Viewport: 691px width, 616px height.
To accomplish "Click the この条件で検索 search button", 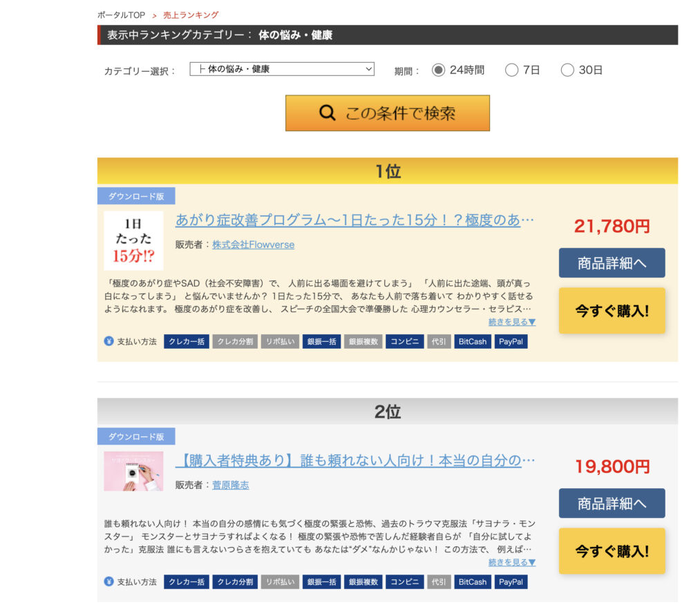I will [387, 113].
